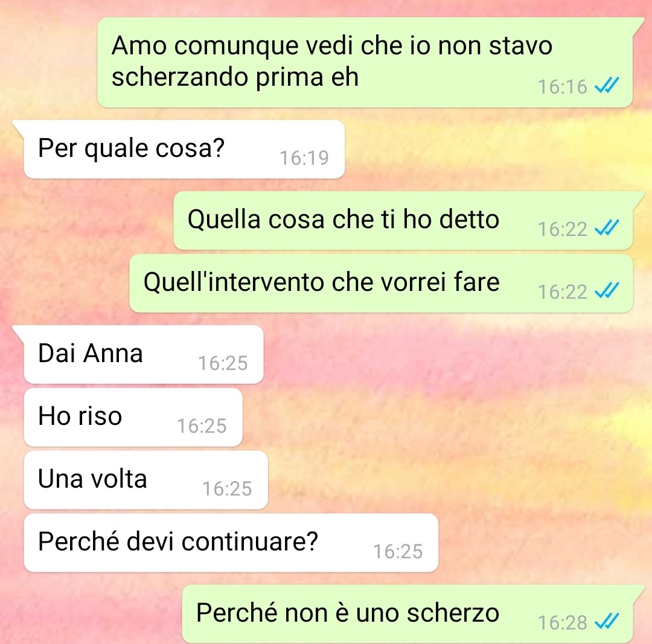Tap the double-check icon at 16:28
Image resolution: width=652 pixels, height=644 pixels.
[607, 622]
